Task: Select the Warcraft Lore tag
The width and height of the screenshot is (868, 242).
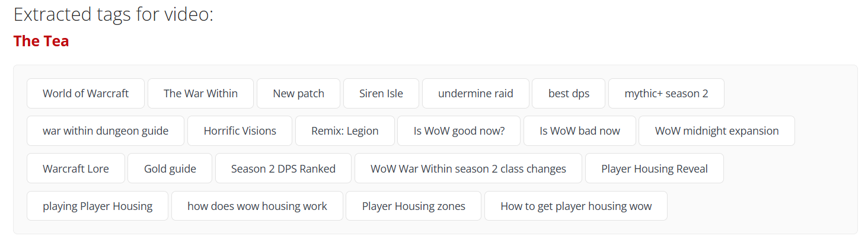Action: click(x=76, y=168)
